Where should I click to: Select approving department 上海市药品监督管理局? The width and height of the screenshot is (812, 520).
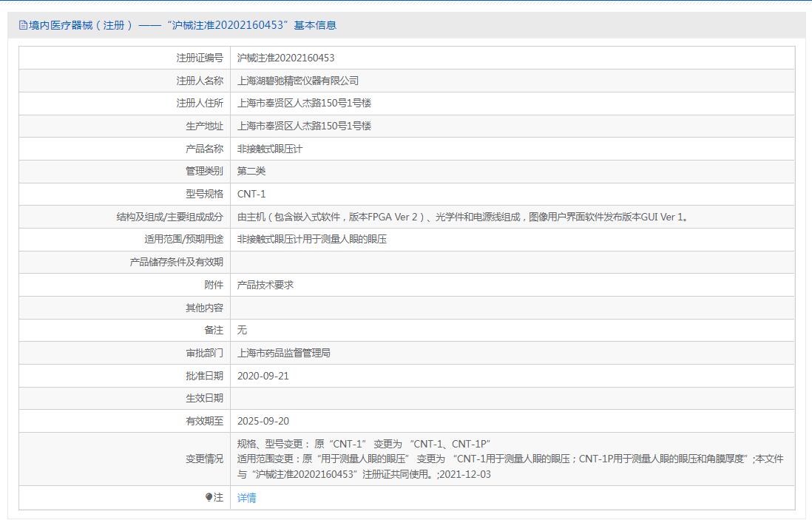(284, 353)
